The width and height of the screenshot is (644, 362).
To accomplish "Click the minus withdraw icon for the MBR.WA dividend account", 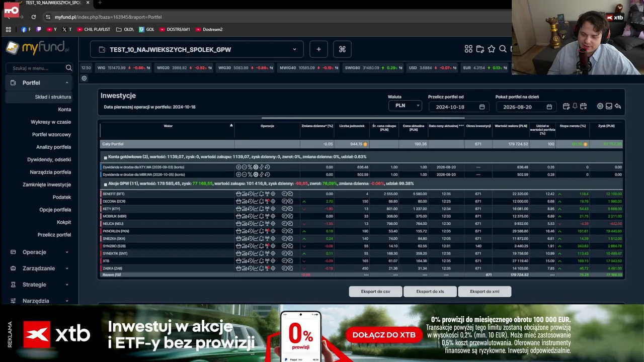I will pyautogui.click(x=244, y=174).
